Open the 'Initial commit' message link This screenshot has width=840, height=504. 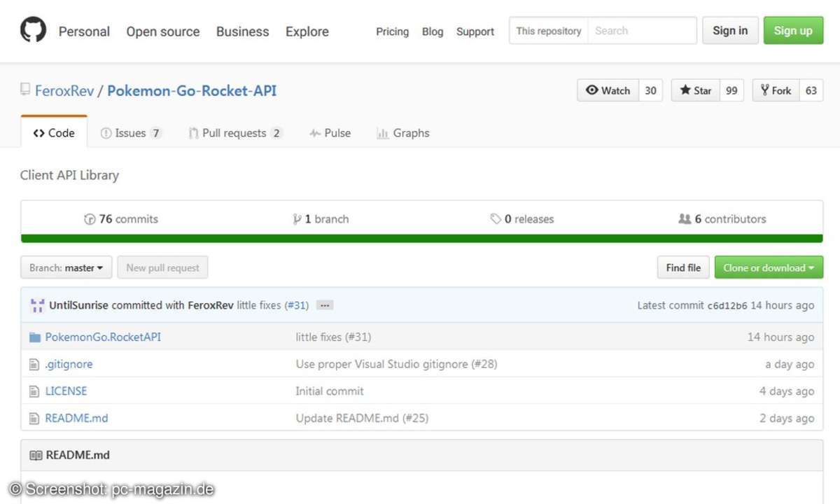point(330,391)
